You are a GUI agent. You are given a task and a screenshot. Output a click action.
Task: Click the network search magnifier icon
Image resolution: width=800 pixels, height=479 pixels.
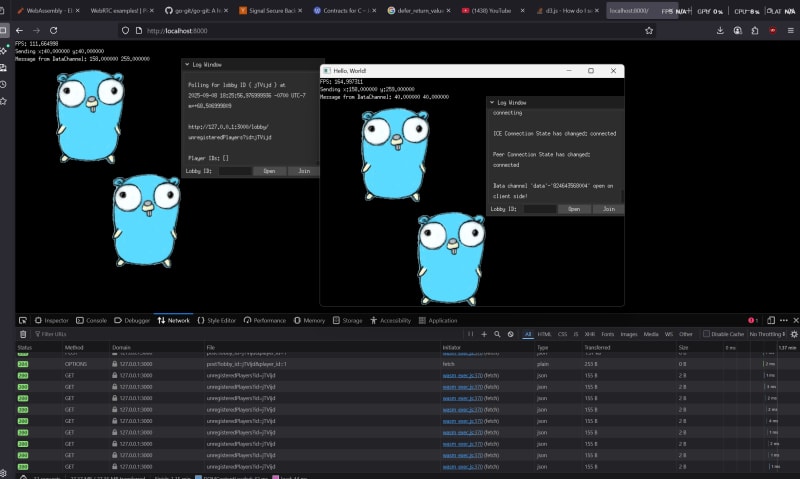pos(497,334)
